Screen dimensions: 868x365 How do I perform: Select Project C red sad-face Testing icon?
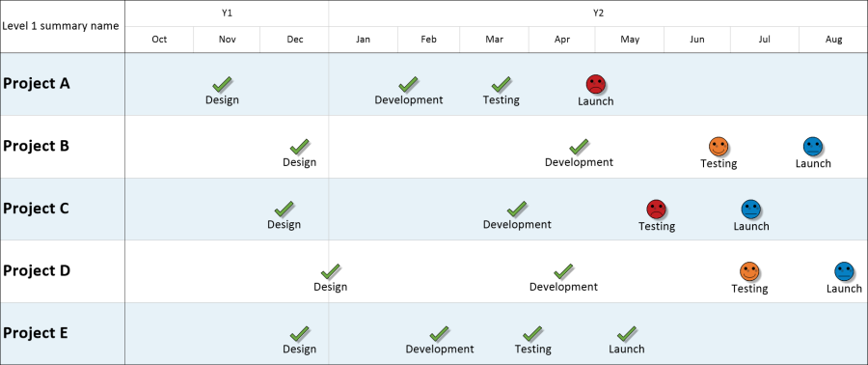(x=657, y=210)
